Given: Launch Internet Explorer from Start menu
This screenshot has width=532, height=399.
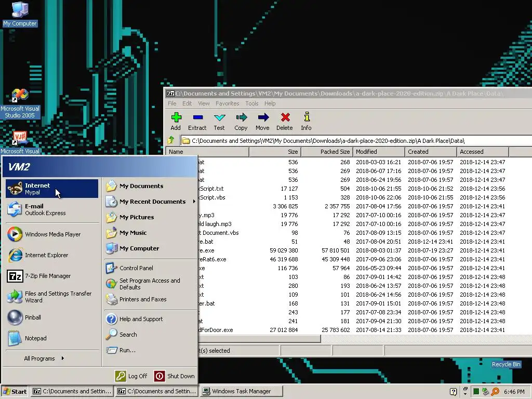Looking at the screenshot, I should coord(52,255).
